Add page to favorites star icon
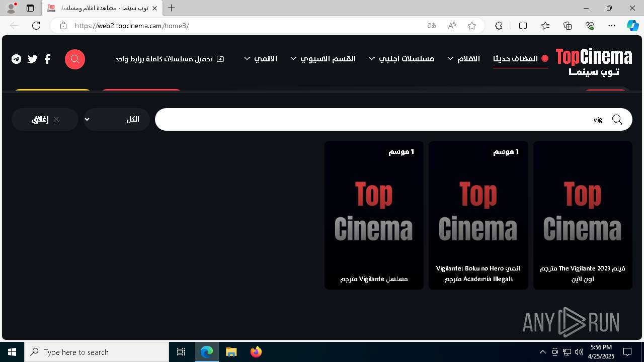Viewport: 644px width, 362px height. pos(472,26)
